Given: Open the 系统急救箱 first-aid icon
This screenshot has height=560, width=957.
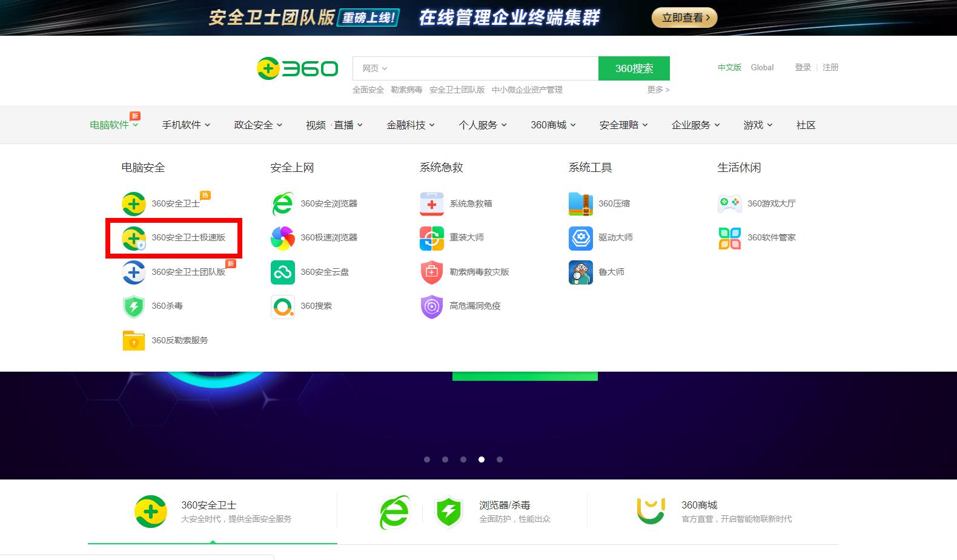Looking at the screenshot, I should tap(432, 204).
